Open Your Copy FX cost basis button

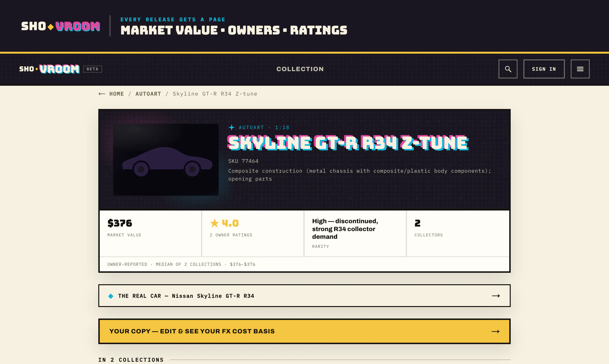(304, 331)
